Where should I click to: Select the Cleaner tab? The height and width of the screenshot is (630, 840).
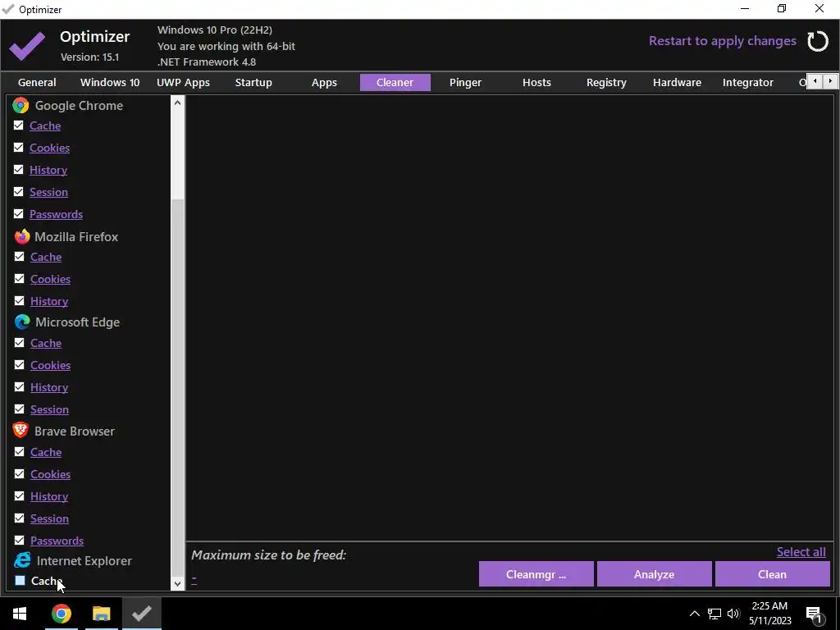pyautogui.click(x=395, y=83)
